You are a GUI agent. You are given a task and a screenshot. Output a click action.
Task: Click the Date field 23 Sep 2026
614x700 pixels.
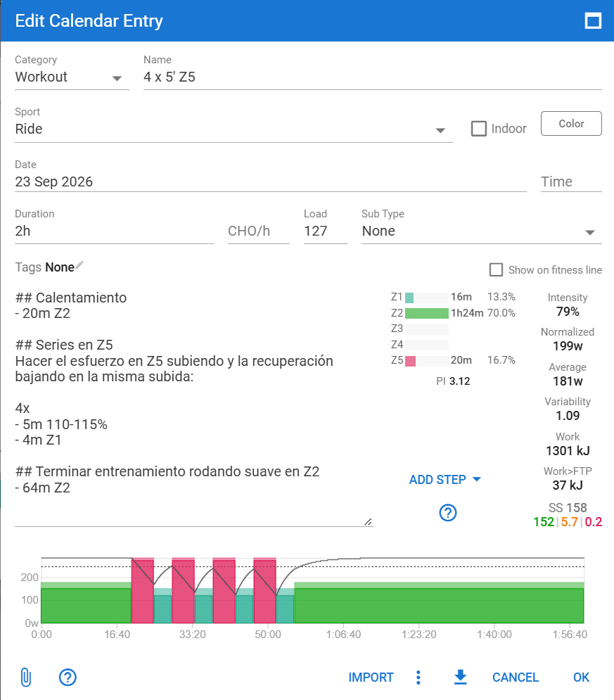[270, 182]
